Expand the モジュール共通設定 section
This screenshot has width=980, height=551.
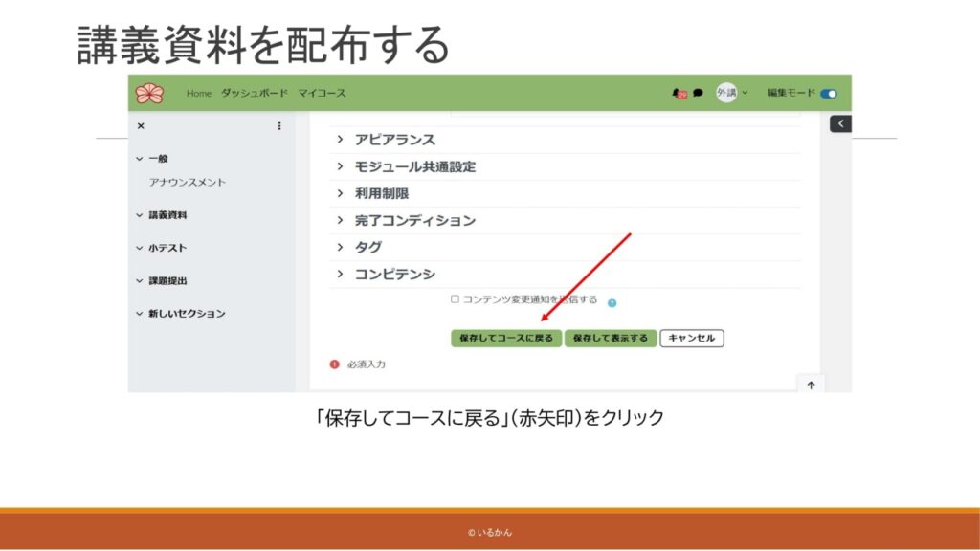(414, 166)
